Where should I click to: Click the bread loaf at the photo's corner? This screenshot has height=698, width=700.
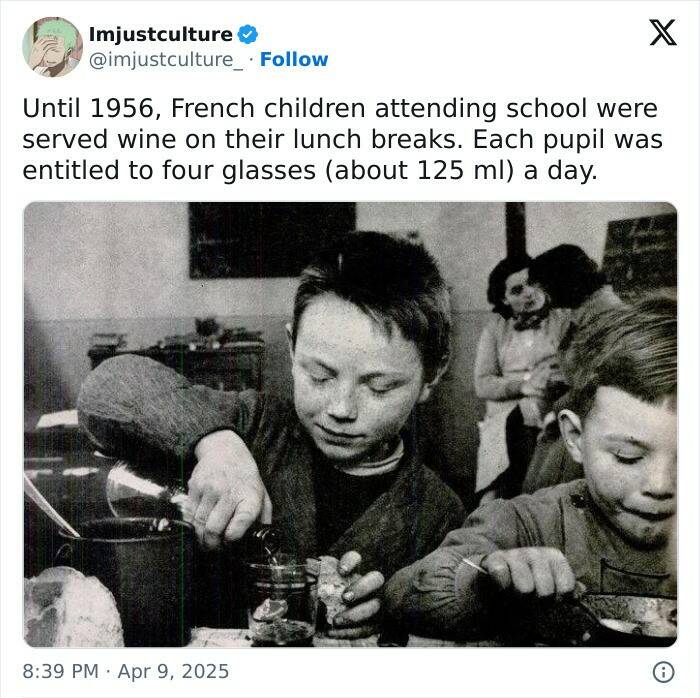[71, 608]
